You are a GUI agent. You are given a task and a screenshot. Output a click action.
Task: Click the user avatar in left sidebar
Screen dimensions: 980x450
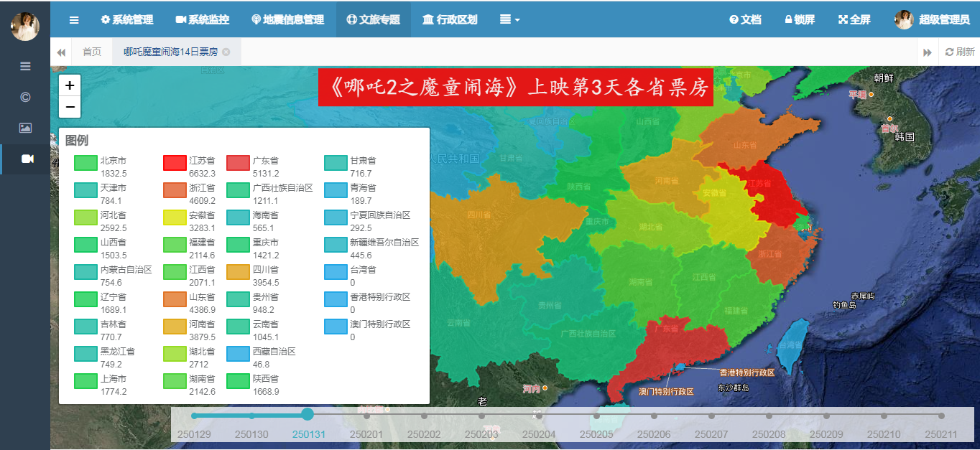pos(25,27)
